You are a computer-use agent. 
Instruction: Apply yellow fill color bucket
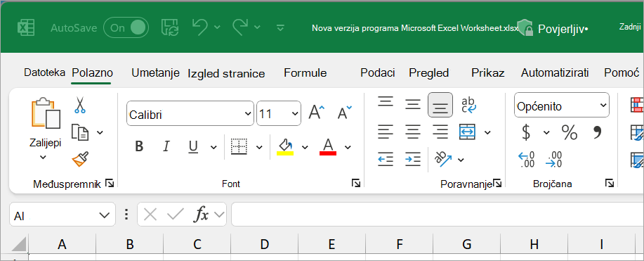(x=285, y=146)
